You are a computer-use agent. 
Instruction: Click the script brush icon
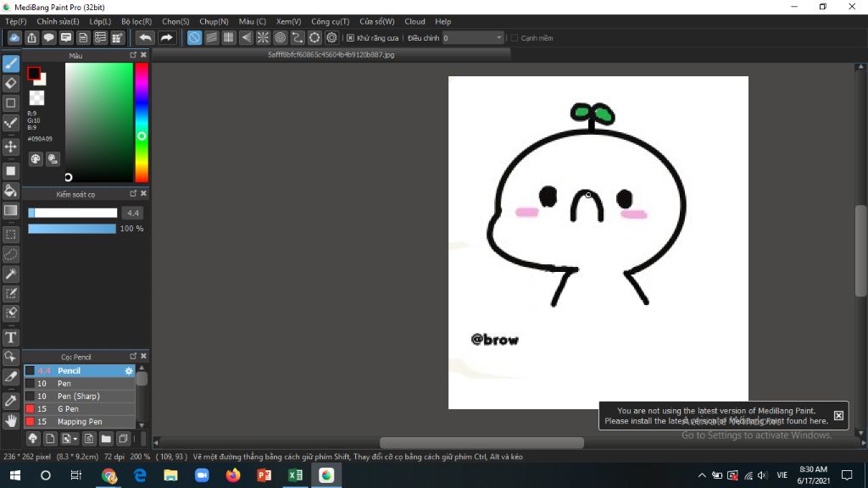click(x=88, y=439)
